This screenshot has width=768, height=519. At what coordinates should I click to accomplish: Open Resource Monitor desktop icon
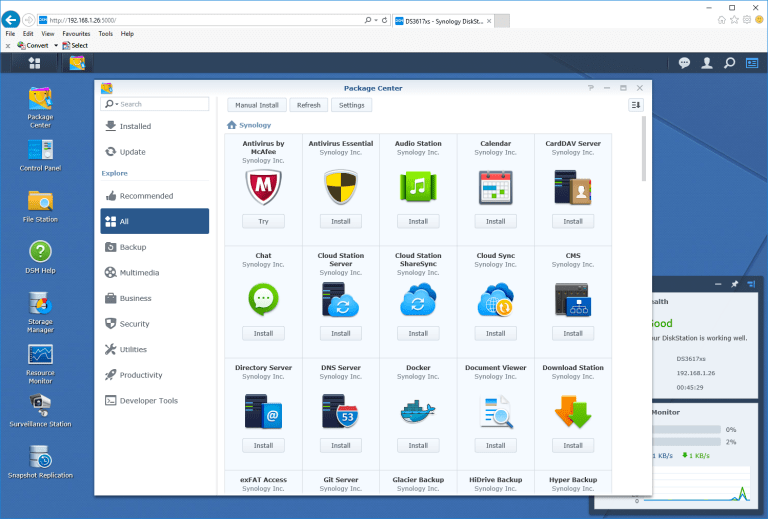[40, 356]
